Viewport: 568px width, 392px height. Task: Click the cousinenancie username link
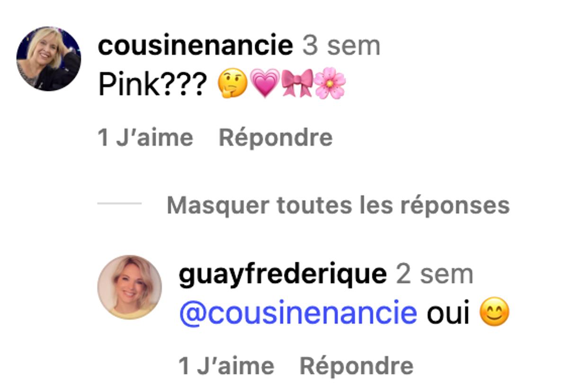[x=195, y=46]
